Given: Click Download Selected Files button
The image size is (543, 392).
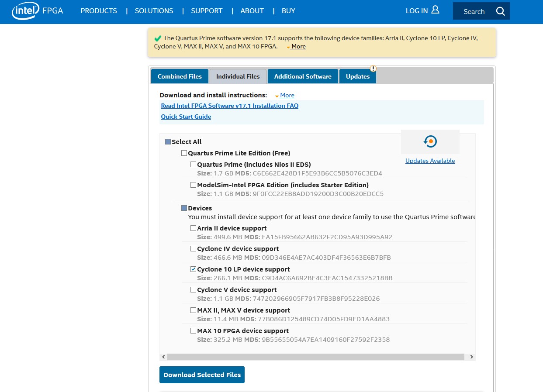Looking at the screenshot, I should [x=202, y=375].
